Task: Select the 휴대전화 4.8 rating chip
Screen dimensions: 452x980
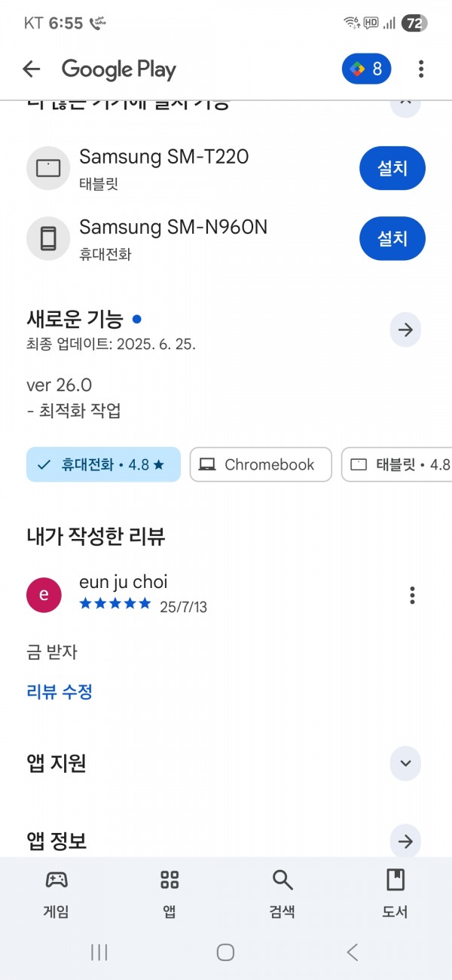Action: click(x=103, y=464)
